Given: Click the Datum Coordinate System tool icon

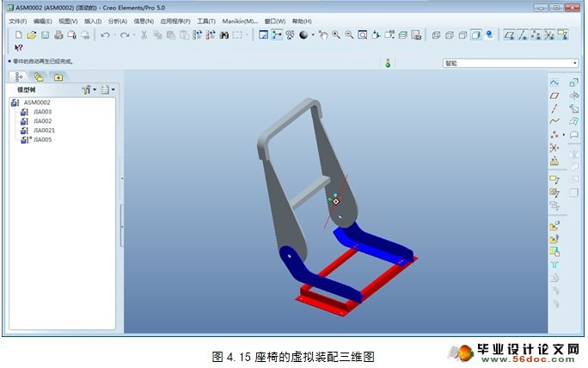Looking at the screenshot, I should tap(554, 147).
